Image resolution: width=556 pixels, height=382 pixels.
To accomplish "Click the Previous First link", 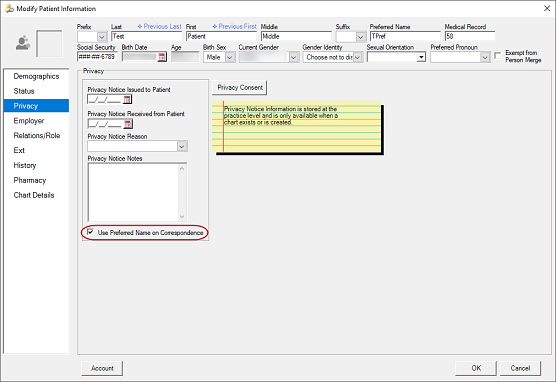I will coord(234,27).
